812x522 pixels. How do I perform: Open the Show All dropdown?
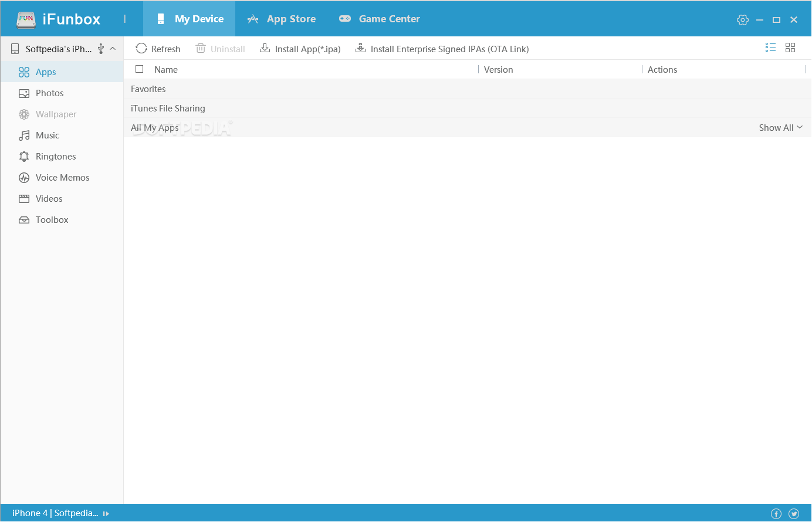(781, 128)
